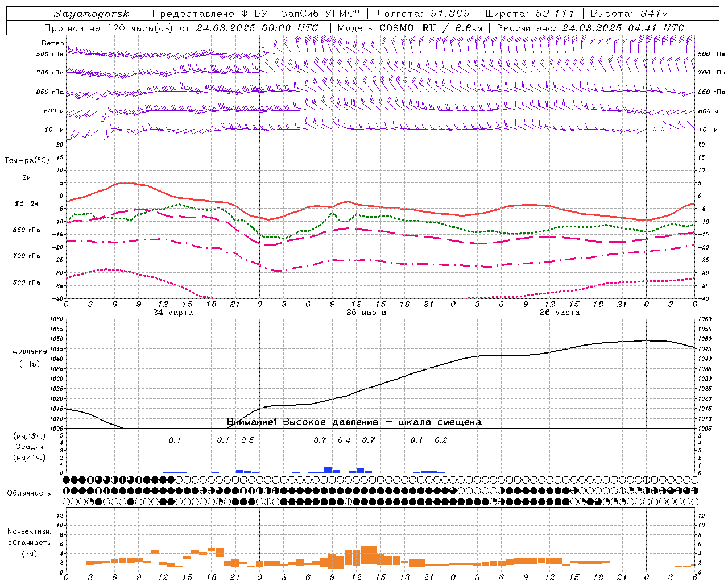Click the Рассчитано: 24.03.2025 04:41 UTC text
The width and height of the screenshot is (728, 582).
[x=590, y=28]
